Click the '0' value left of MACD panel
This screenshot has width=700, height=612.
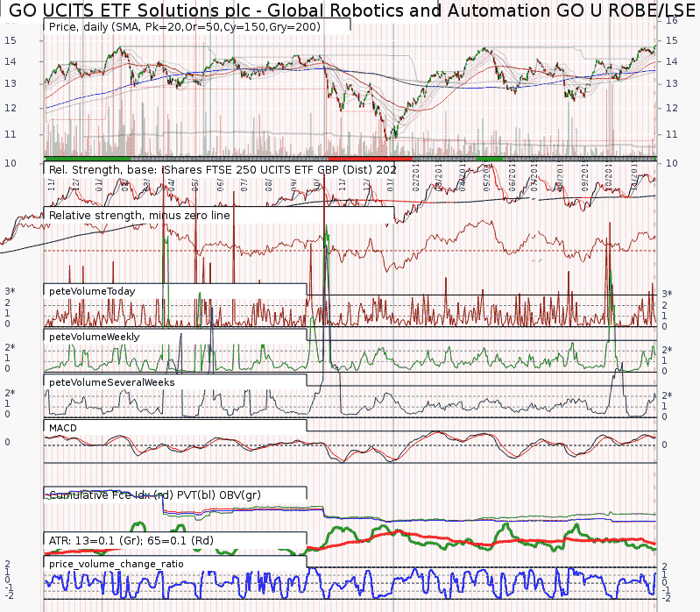(7, 442)
